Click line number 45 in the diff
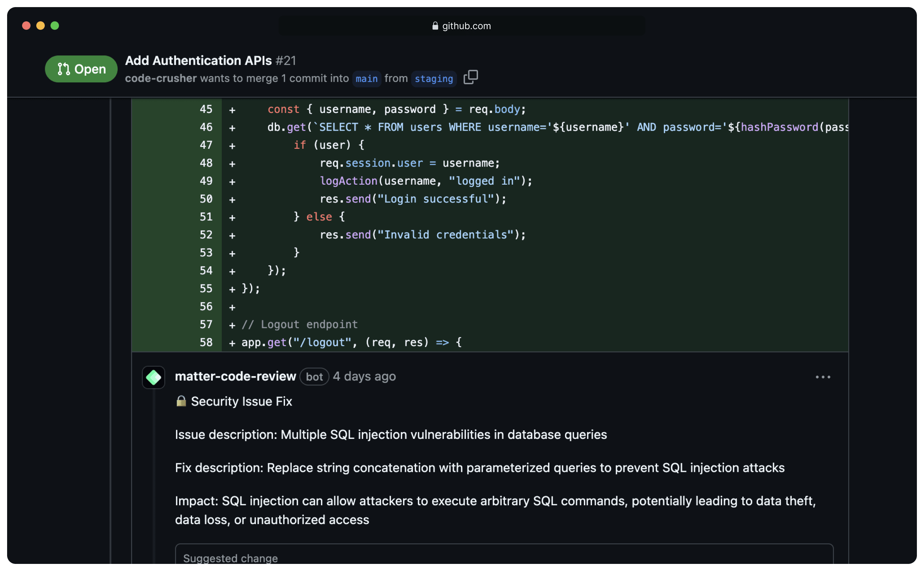The image size is (924, 571). coord(206,109)
